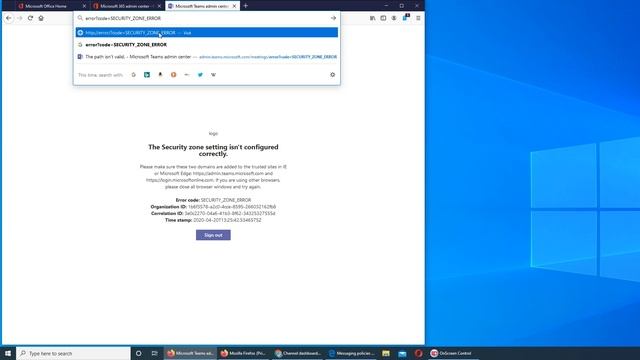This screenshot has width=640, height=360.
Task: Switch to Microsoft 365 admin center tab
Action: coord(127,6)
